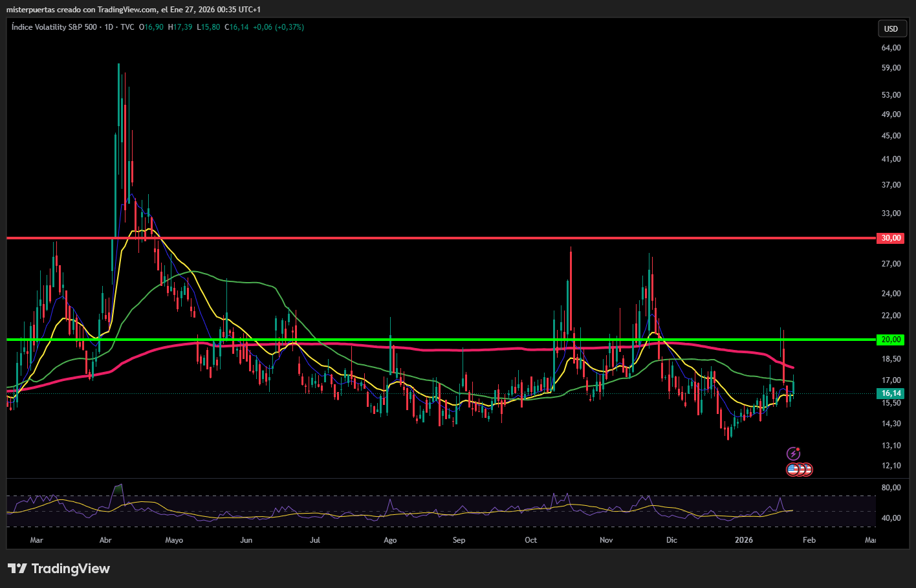The width and height of the screenshot is (916, 588).
Task: Click the 64,00 value on price scale
Action: point(891,48)
